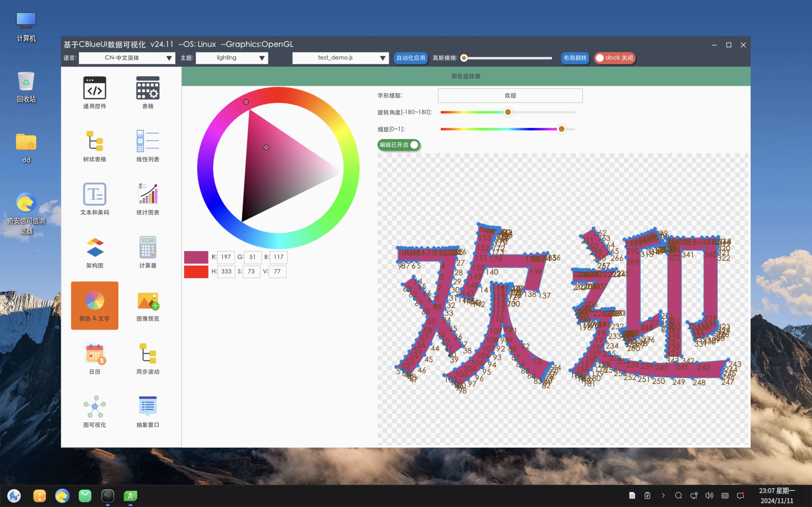Viewport: 812px width, 507px height.
Task: Select the 日历 calendar icon
Action: pos(95,354)
